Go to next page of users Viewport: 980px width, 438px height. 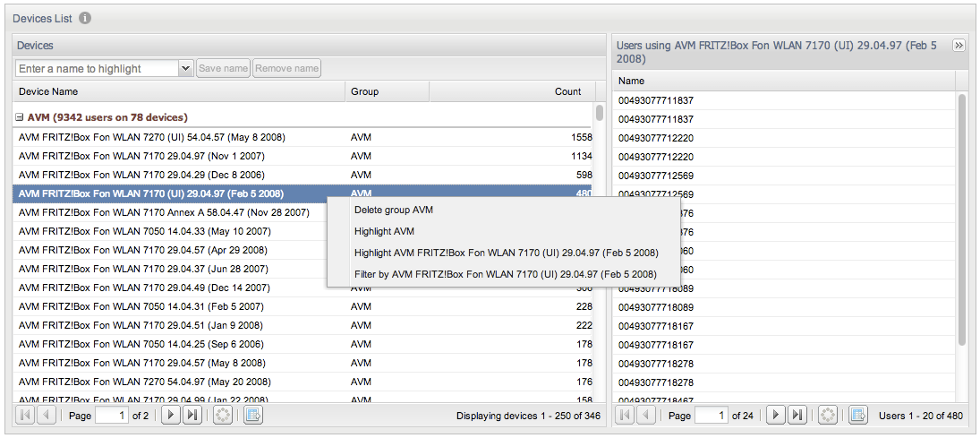[775, 416]
